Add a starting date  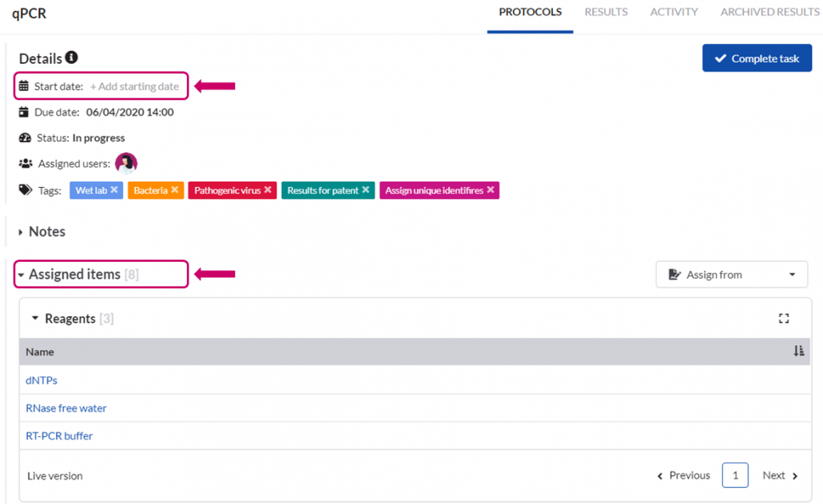(134, 86)
